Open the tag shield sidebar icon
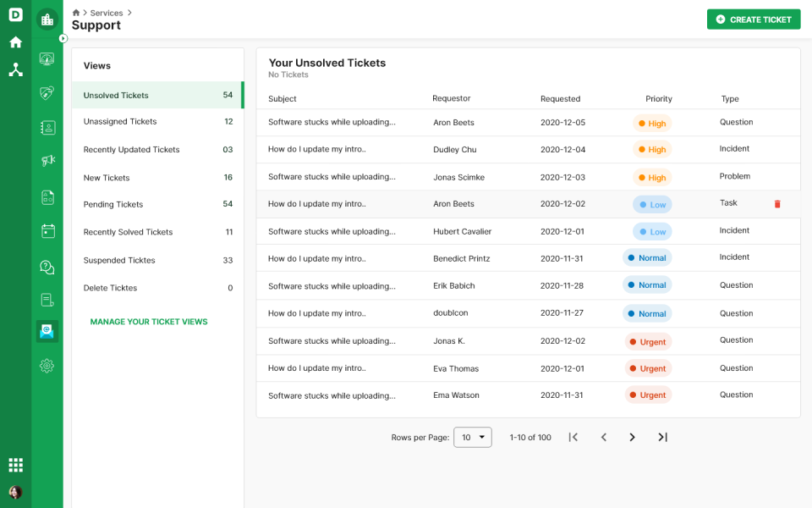This screenshot has width=812, height=508. point(47,93)
